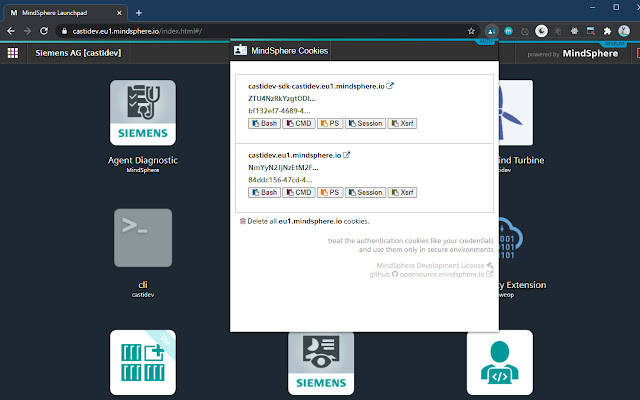Click the white circular moon extension icon

pos(541,31)
